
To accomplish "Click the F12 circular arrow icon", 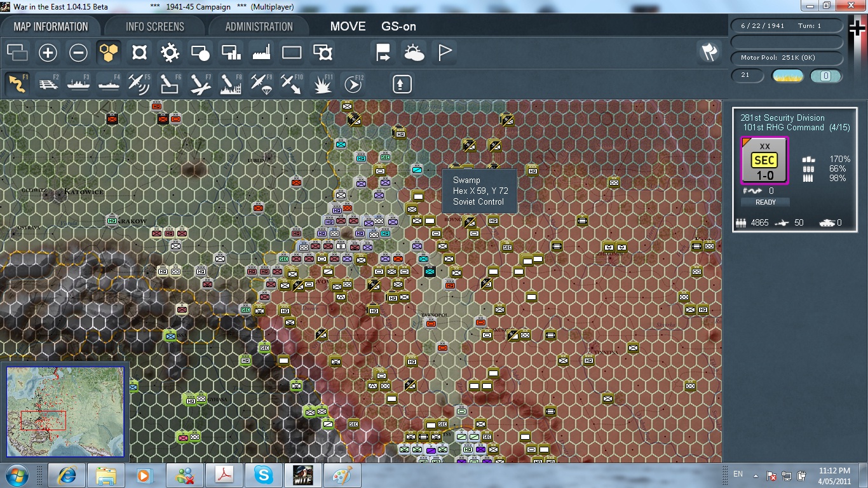I will (353, 84).
